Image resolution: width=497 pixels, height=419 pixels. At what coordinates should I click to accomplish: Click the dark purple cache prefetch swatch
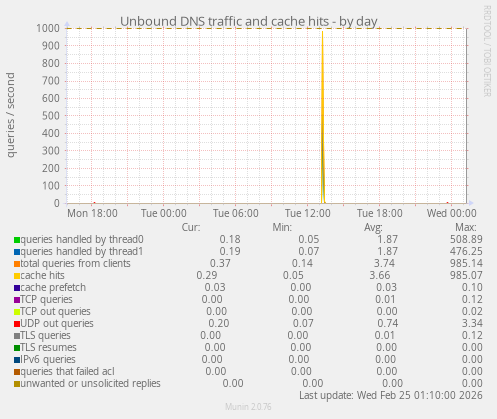[17, 288]
